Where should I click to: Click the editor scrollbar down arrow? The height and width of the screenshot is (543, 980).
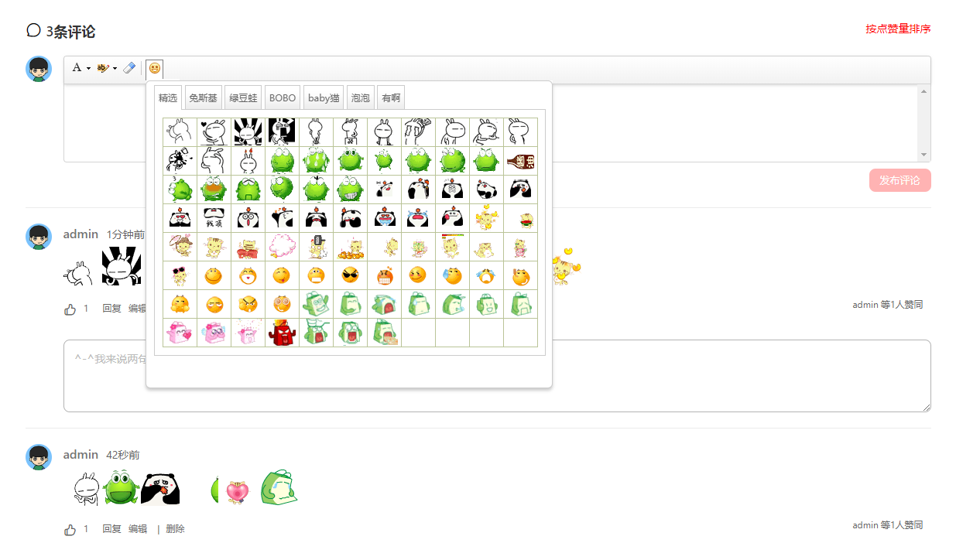(924, 155)
